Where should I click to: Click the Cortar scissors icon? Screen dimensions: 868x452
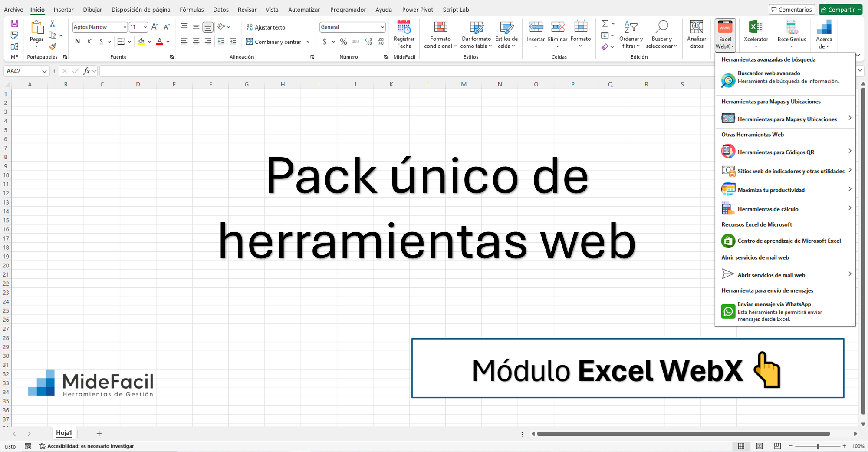[53, 24]
